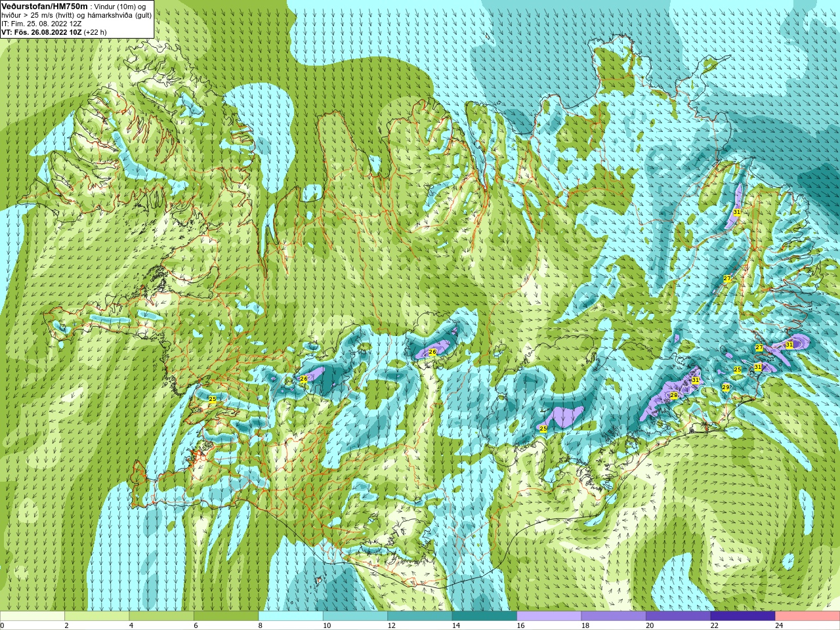Click the '8' tick label on scale

[x=261, y=625]
